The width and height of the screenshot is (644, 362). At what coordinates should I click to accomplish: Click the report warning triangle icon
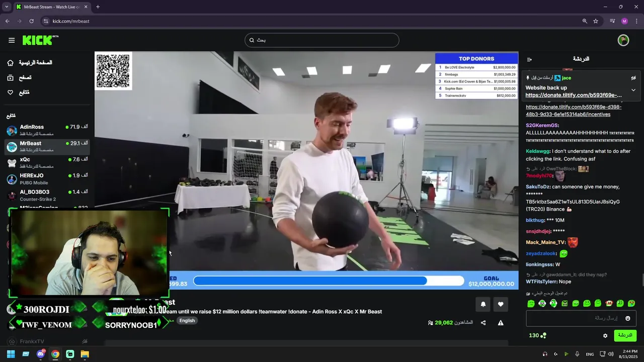point(501,323)
